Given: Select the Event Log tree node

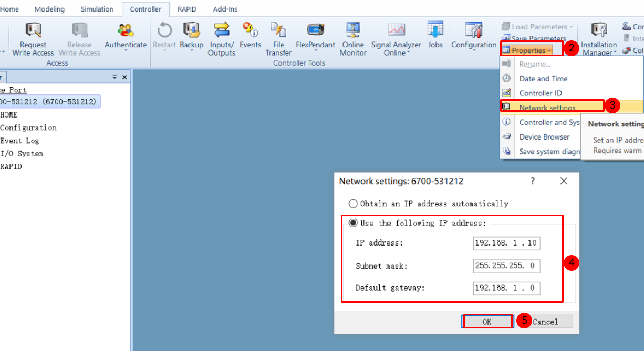Looking at the screenshot, I should coord(20,141).
